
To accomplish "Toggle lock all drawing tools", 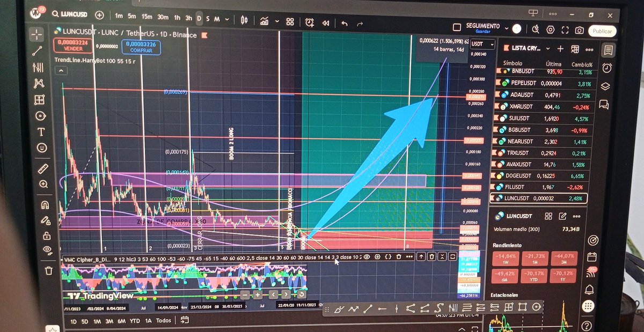I will tap(47, 235).
